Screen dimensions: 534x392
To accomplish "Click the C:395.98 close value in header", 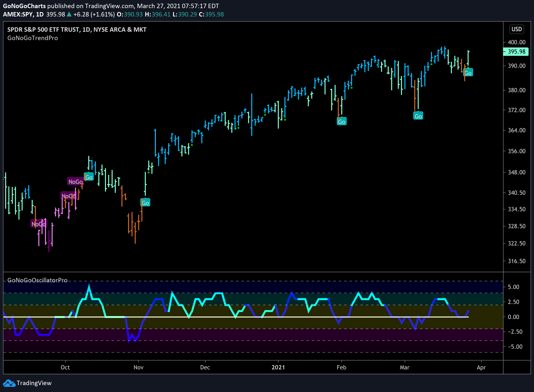I will coord(211,15).
